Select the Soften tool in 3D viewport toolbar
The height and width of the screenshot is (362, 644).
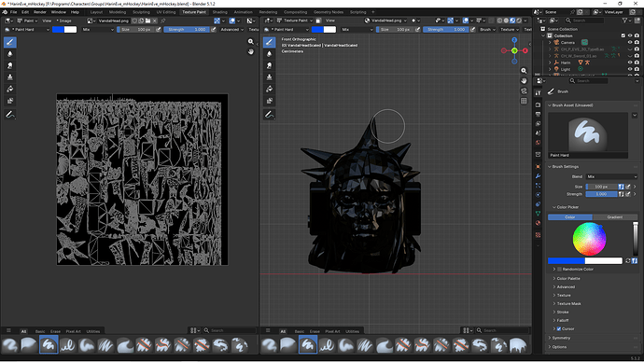coord(270,54)
